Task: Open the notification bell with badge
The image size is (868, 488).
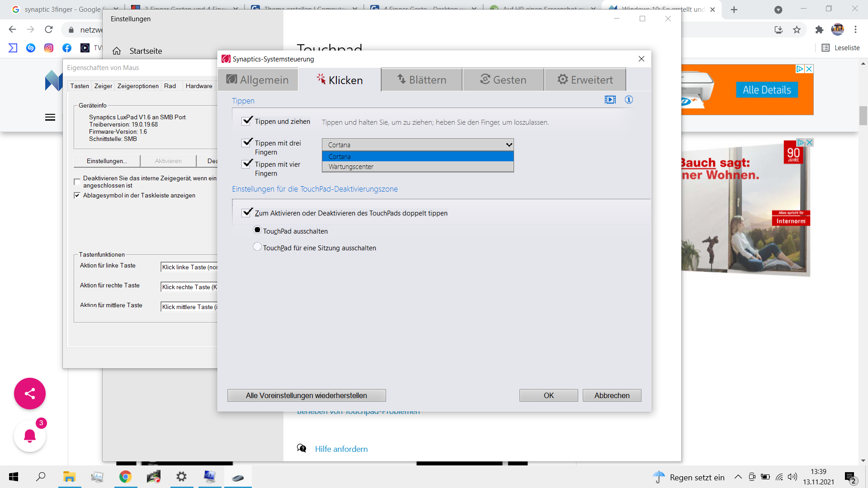Action: click(30, 436)
